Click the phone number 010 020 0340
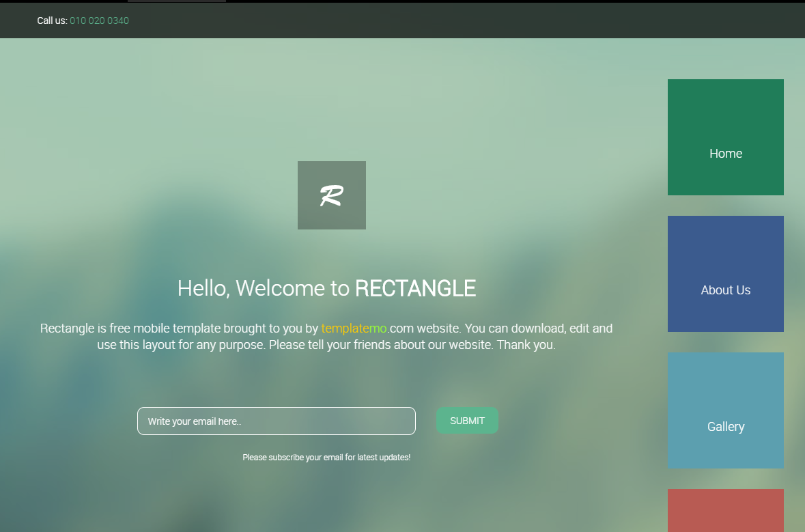The width and height of the screenshot is (805, 532). click(99, 20)
